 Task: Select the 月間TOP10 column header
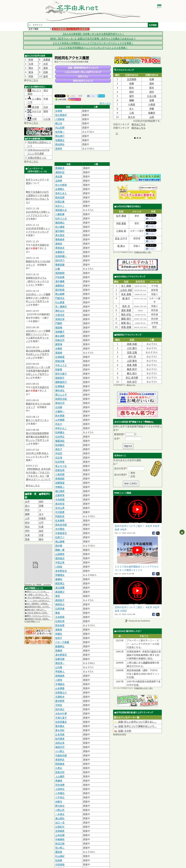(152, 75)
